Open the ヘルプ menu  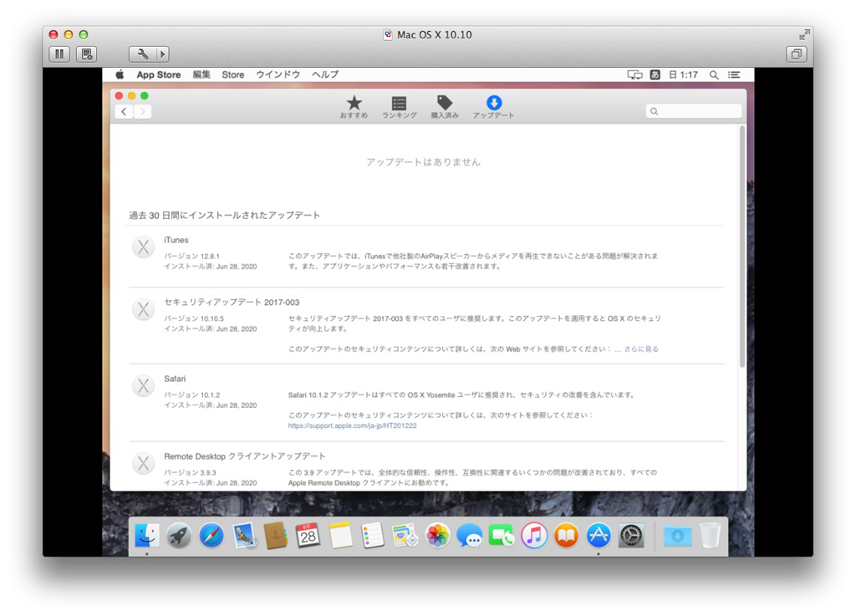coord(325,74)
